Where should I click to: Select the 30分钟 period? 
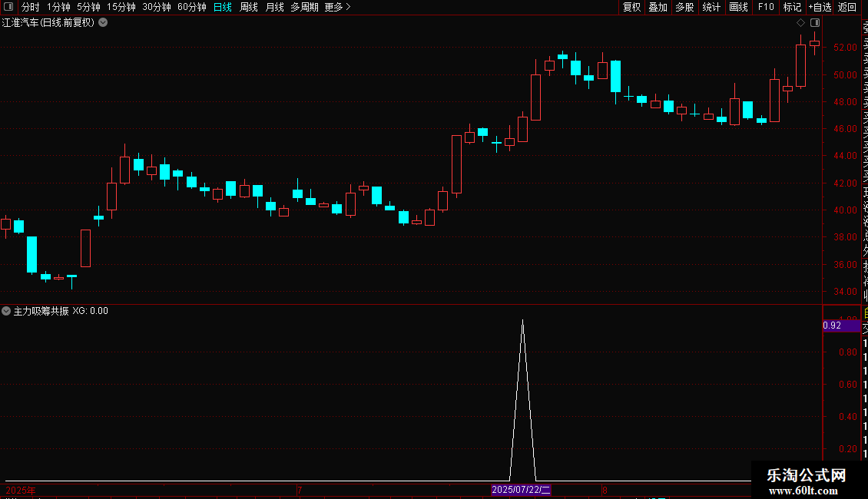pos(157,7)
